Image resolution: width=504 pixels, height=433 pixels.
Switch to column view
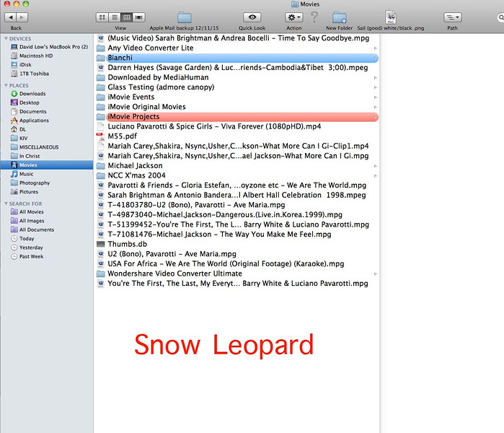click(127, 17)
